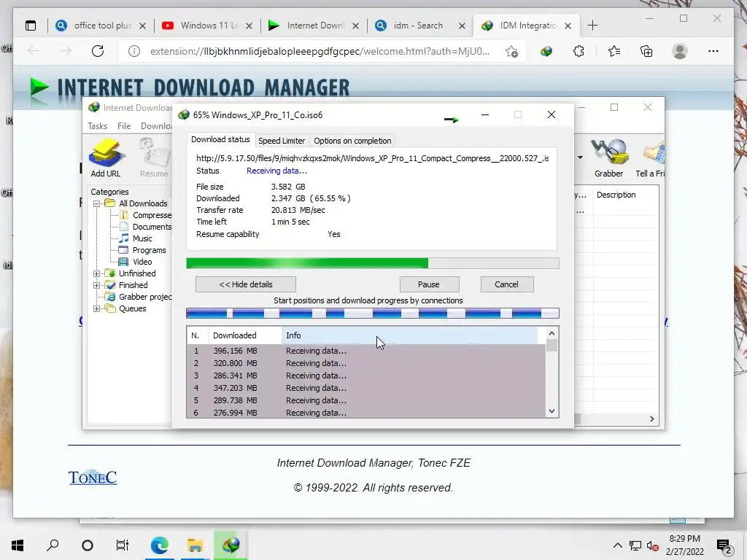Open Edge Settings and more menu
This screenshot has height=560, width=747.
(713, 51)
